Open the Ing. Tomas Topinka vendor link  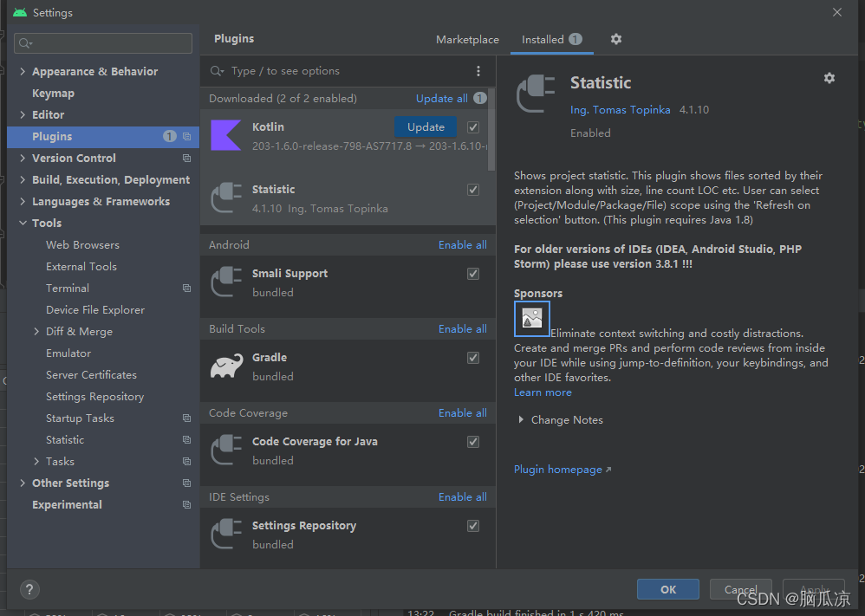click(620, 110)
